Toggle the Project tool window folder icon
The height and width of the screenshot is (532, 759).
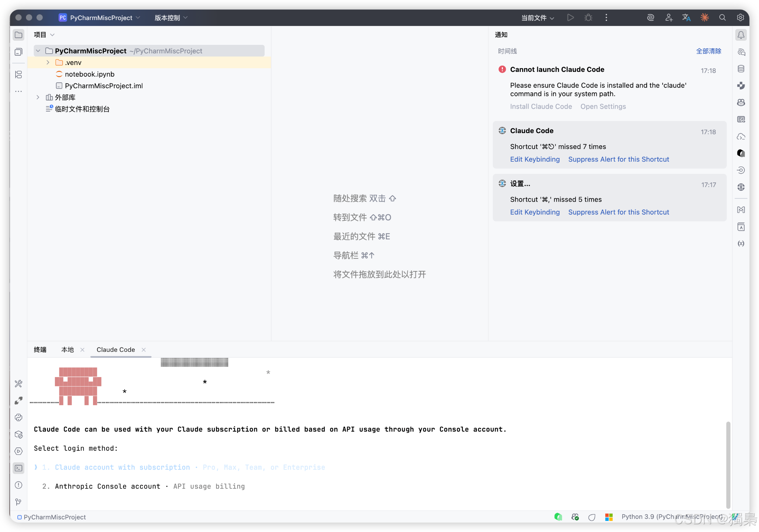click(19, 35)
